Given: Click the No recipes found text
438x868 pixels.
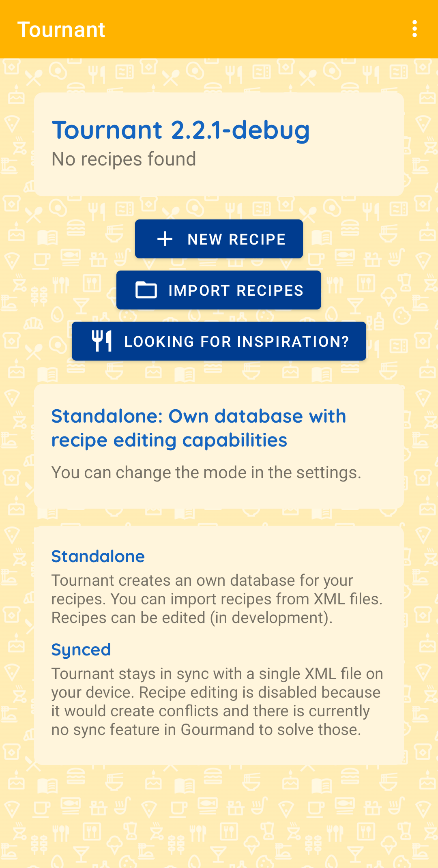Looking at the screenshot, I should click(x=124, y=159).
